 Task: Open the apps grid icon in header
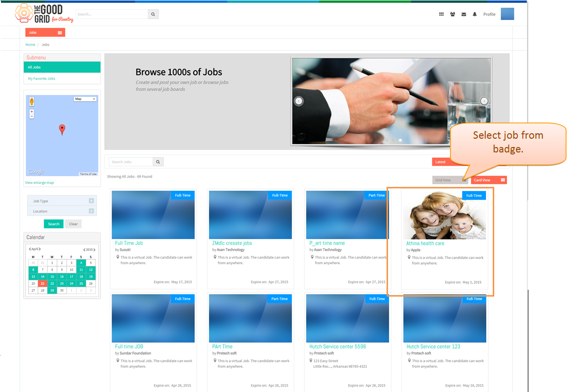(x=441, y=14)
